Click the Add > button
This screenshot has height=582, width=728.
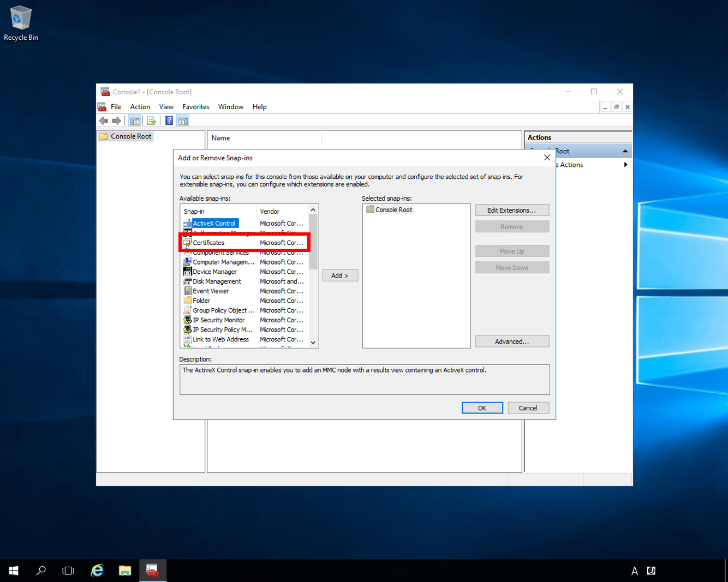(x=340, y=275)
